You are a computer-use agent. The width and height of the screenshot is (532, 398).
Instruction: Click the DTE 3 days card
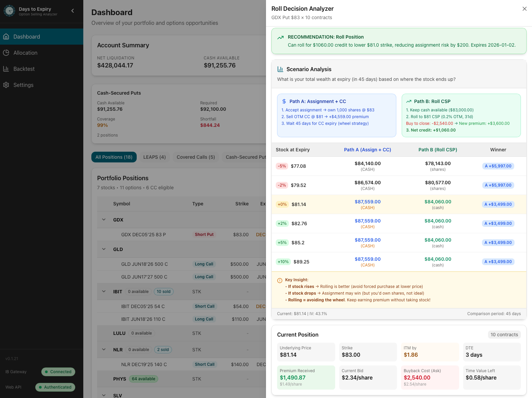click(x=492, y=352)
